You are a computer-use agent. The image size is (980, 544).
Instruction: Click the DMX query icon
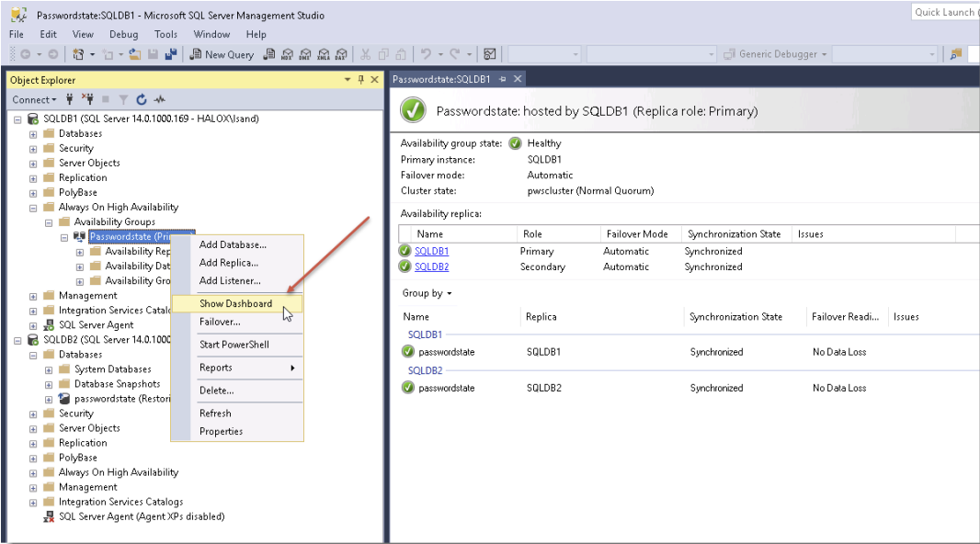(305, 54)
